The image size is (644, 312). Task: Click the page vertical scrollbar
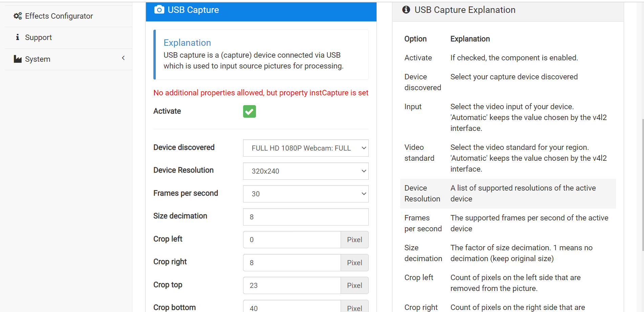(642, 185)
